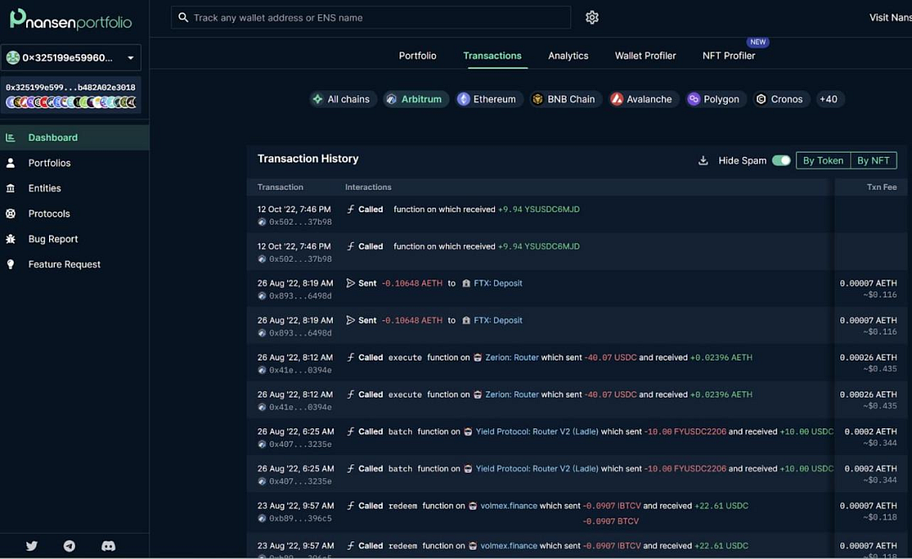The height and width of the screenshot is (559, 912).
Task: Click the NEW badge above NFT Profiler
Action: click(757, 42)
